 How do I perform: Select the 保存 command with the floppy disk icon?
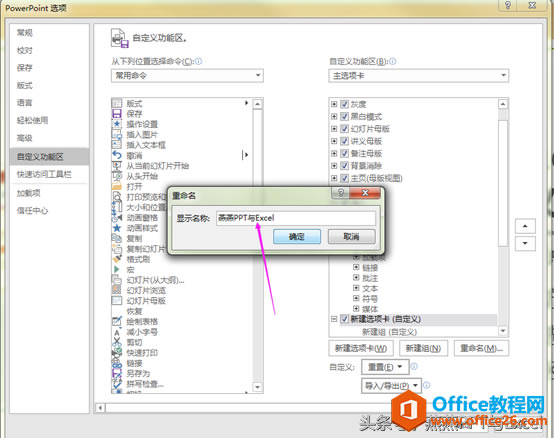[x=117, y=114]
